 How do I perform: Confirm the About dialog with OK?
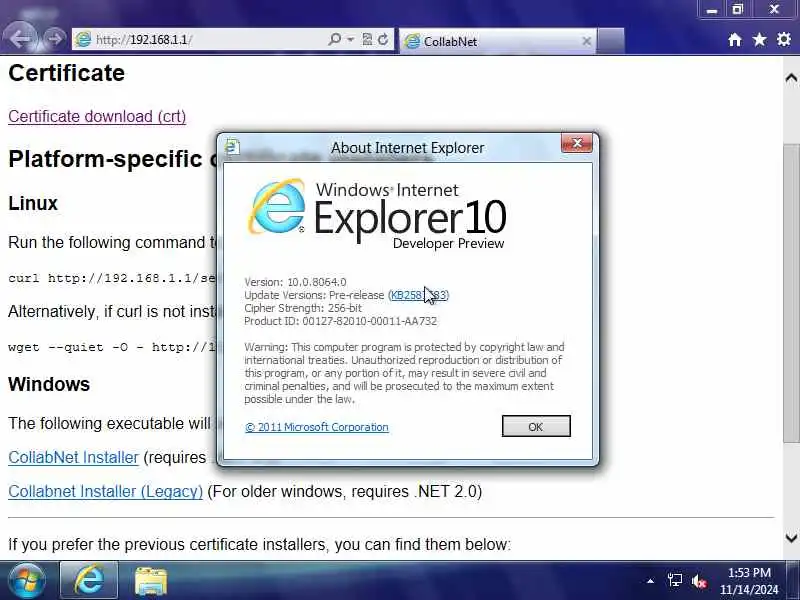pos(536,427)
